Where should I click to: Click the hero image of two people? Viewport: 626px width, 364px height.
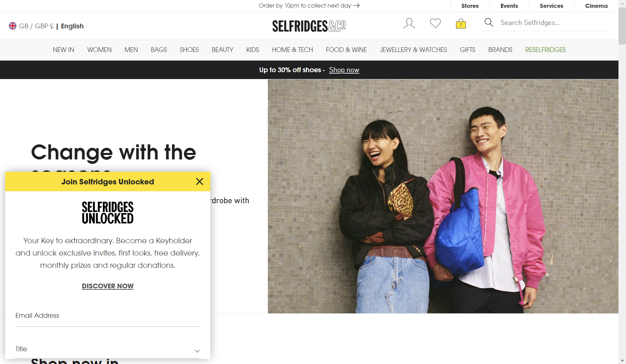[443, 196]
